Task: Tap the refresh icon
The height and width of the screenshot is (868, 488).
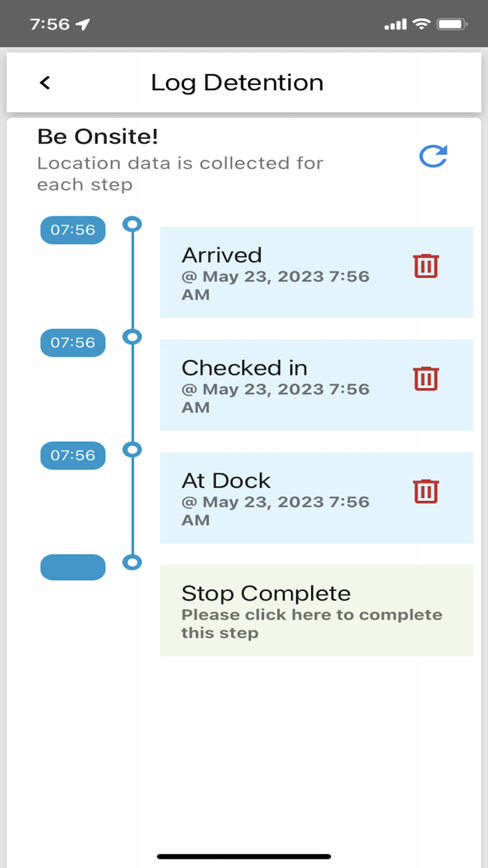Action: click(x=433, y=156)
